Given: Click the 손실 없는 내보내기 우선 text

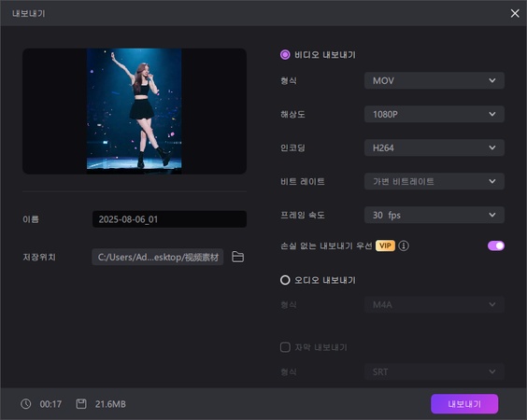Looking at the screenshot, I should (x=326, y=245).
